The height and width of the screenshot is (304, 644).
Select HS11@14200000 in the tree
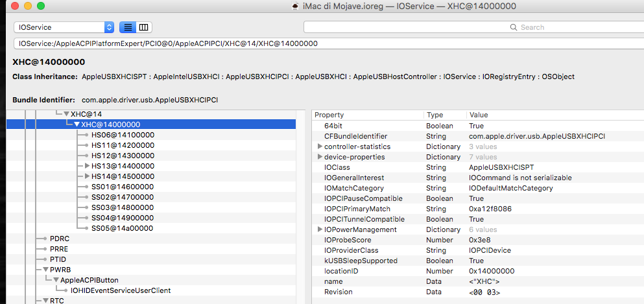coord(123,145)
